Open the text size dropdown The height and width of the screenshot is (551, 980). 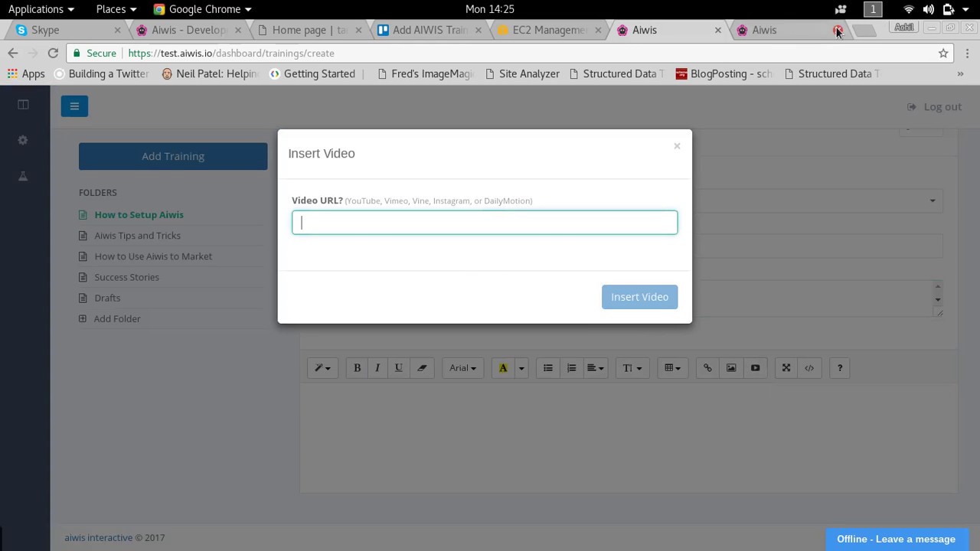(632, 368)
